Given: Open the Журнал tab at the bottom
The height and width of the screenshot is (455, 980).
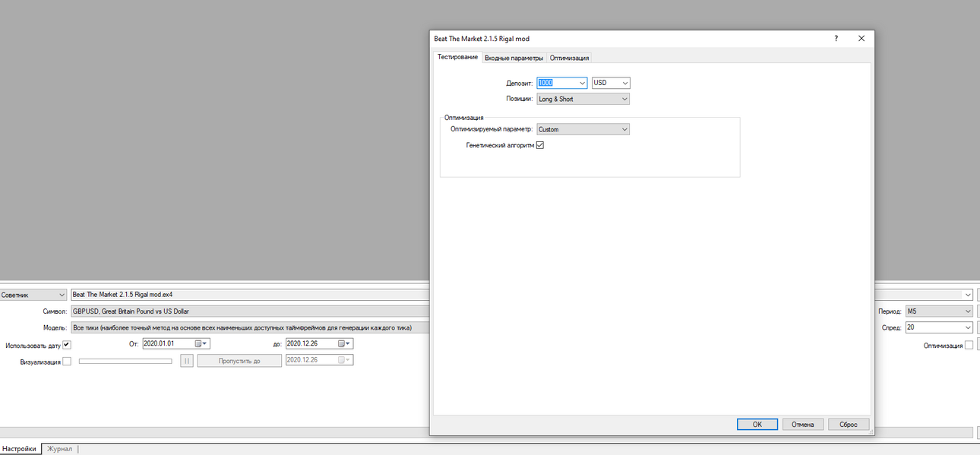Looking at the screenshot, I should (x=59, y=449).
